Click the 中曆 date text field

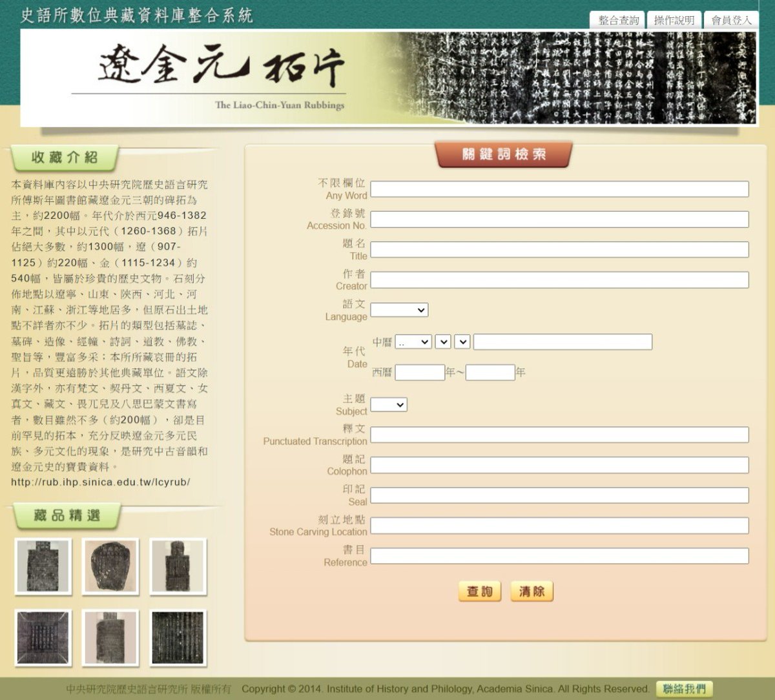coord(563,342)
